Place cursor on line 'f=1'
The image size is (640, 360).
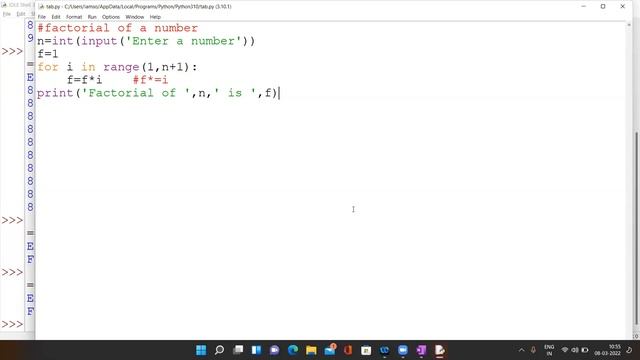[x=48, y=54]
